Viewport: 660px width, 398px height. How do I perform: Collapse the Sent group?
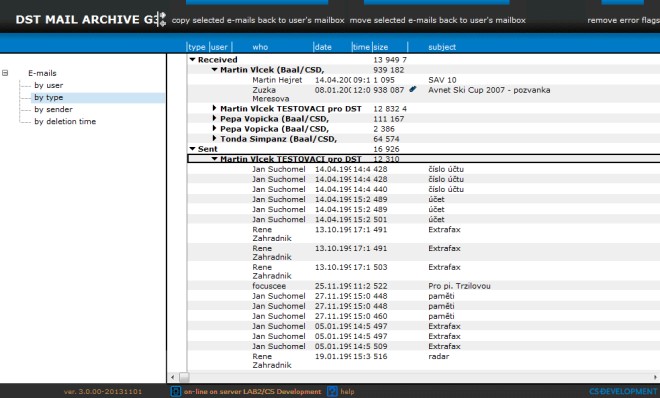point(192,149)
